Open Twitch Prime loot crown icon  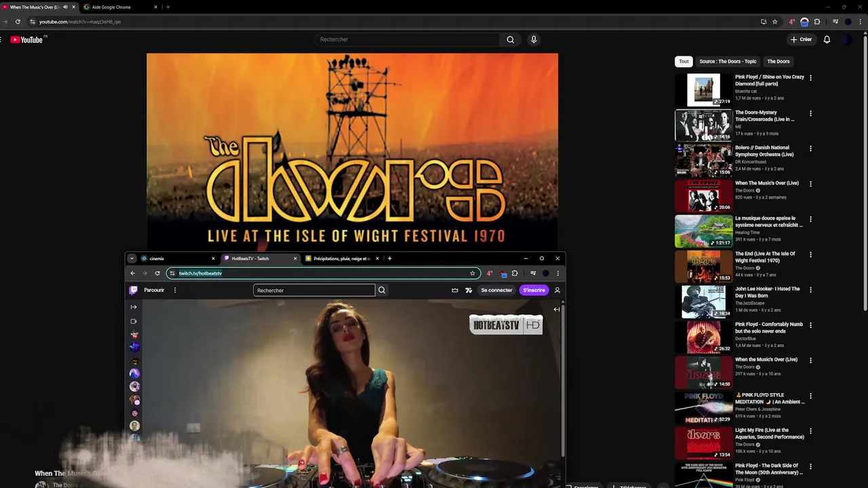click(455, 290)
